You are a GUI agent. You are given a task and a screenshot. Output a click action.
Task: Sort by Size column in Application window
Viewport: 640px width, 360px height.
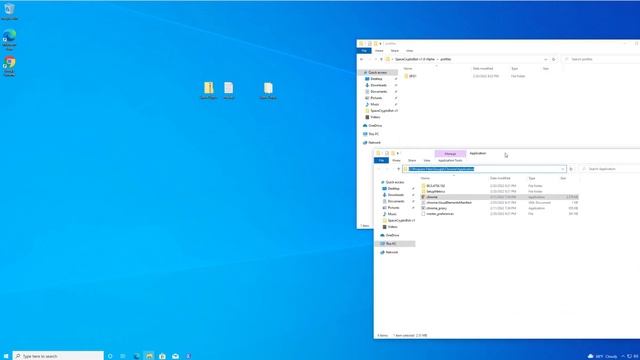(x=563, y=178)
